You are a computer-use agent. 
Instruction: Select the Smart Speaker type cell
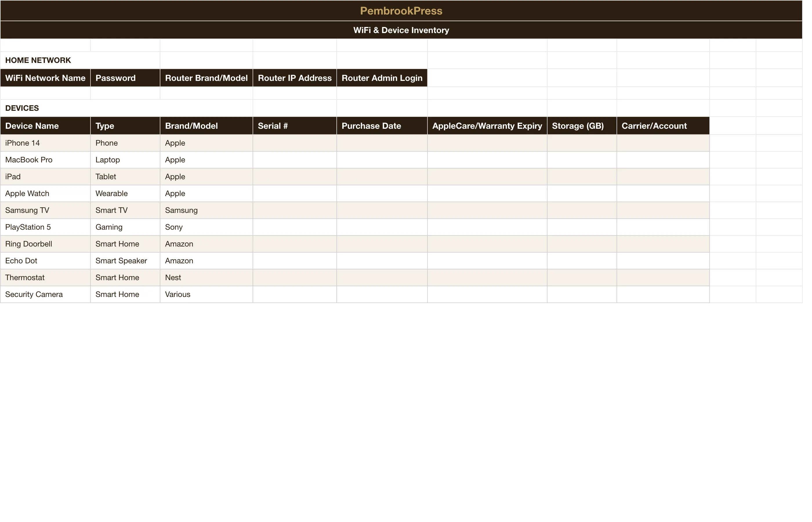(125, 261)
